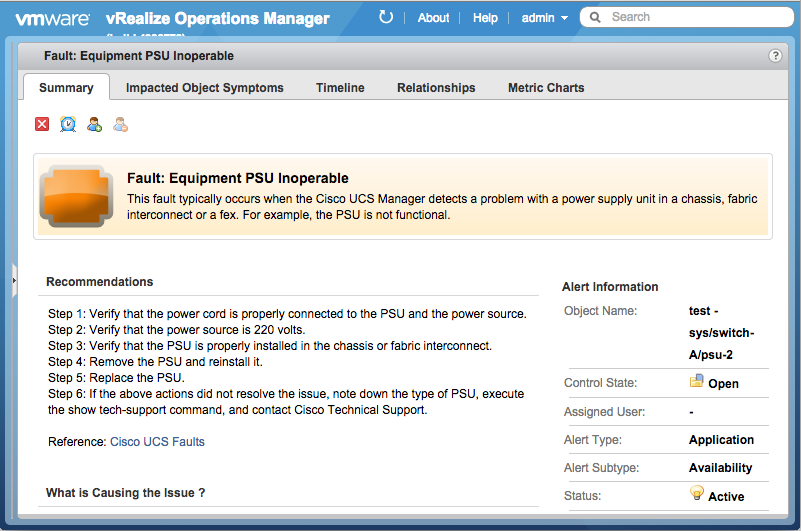Click the Step 2 power source 220 volts line
The width and height of the screenshot is (801, 531).
point(177,330)
